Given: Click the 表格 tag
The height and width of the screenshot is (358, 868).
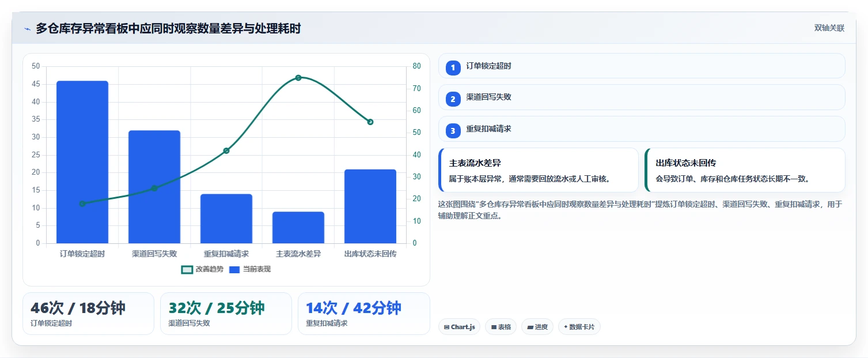Looking at the screenshot, I should [501, 327].
